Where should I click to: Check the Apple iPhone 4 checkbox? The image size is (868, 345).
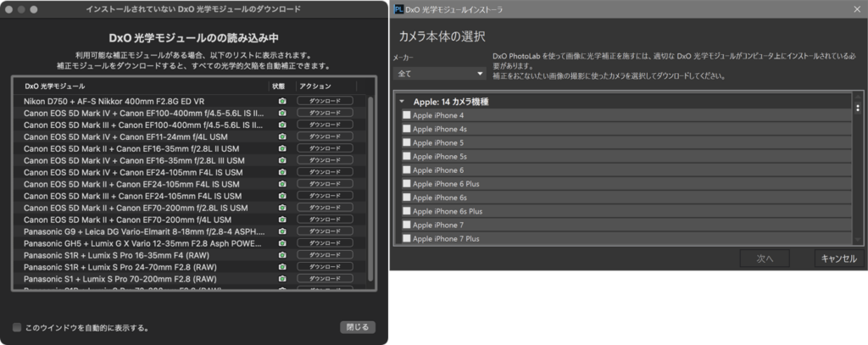(x=407, y=115)
